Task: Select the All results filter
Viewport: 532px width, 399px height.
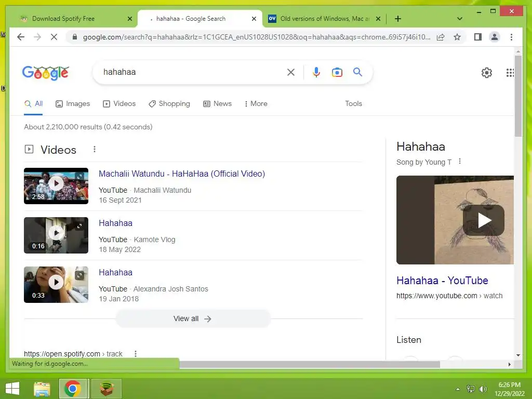Action: click(x=33, y=104)
